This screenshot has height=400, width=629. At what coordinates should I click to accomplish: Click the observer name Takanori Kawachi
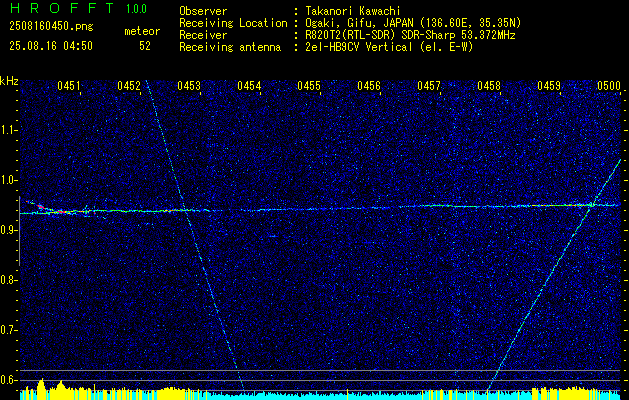coord(353,11)
